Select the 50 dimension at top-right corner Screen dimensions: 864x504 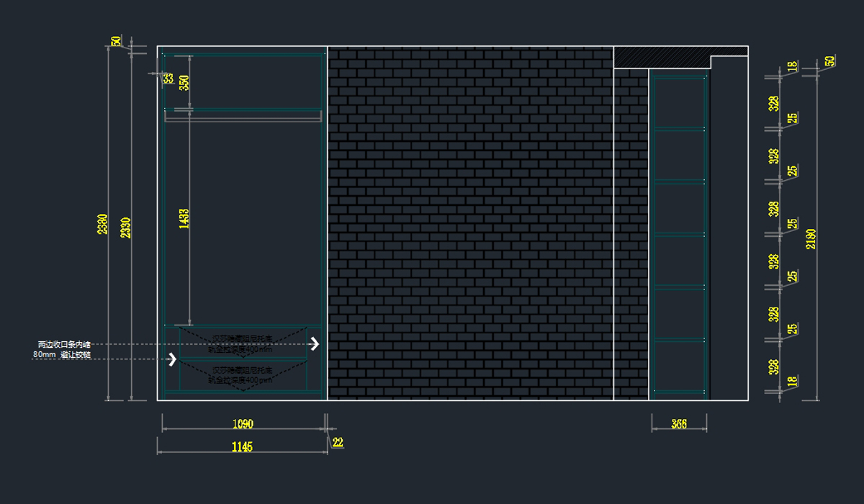pyautogui.click(x=829, y=61)
